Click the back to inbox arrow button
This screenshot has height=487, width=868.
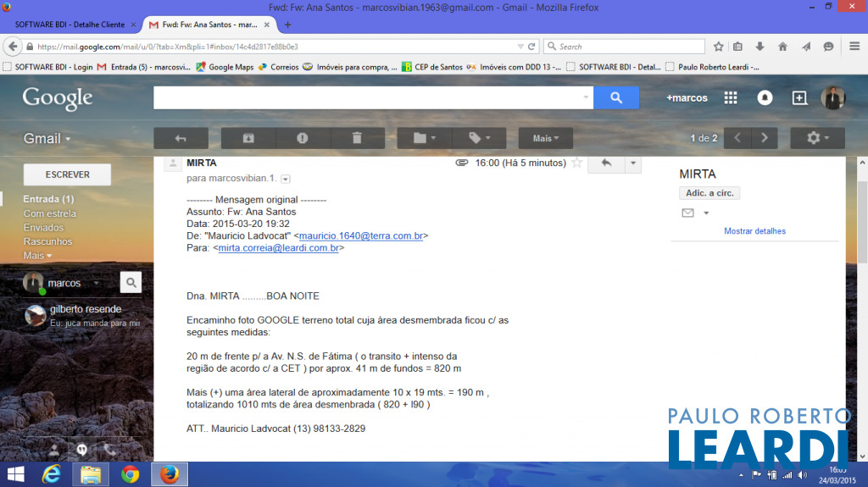point(181,138)
